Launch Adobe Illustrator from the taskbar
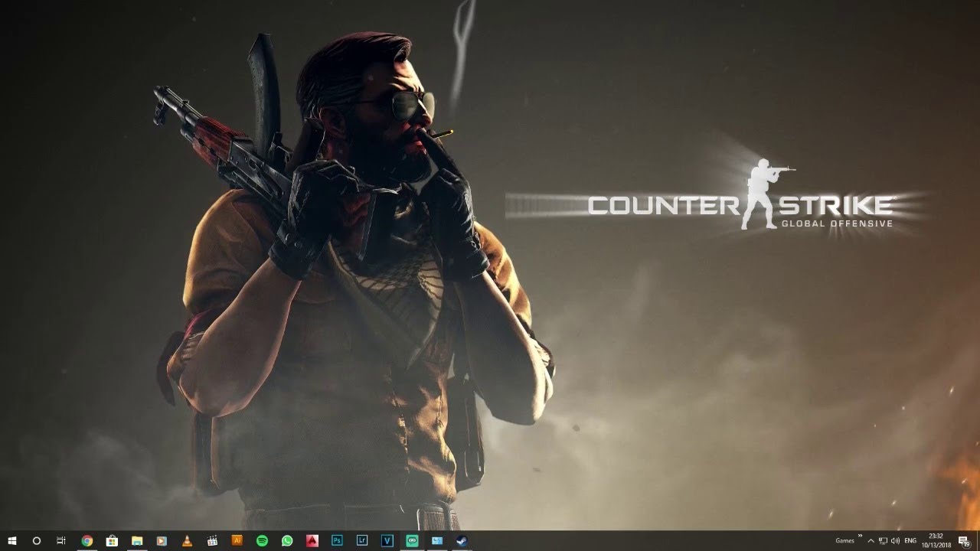The height and width of the screenshot is (551, 980). 237,541
